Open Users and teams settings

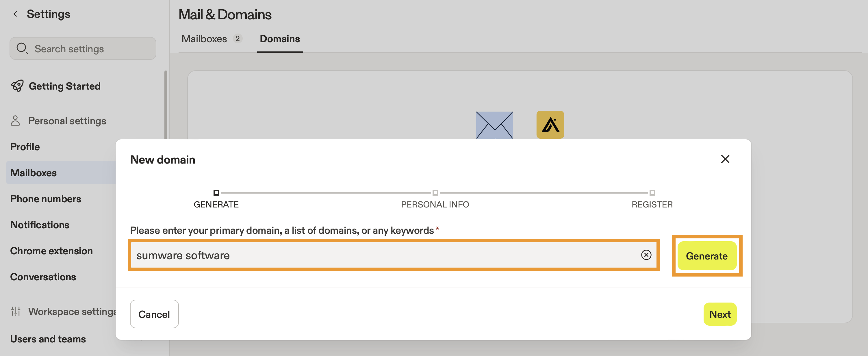click(48, 339)
